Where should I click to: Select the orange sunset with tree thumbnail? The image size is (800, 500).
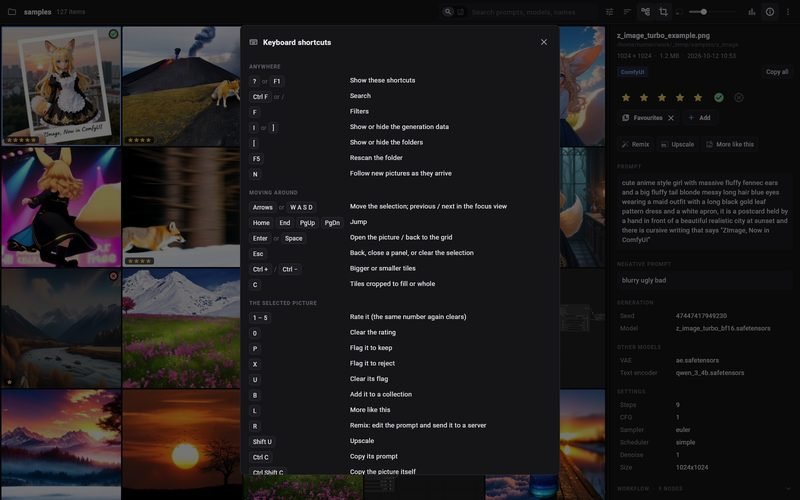(181, 444)
